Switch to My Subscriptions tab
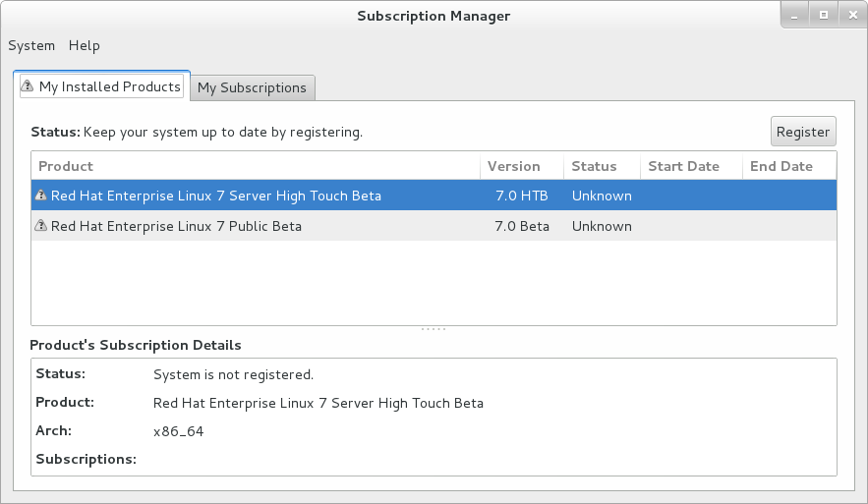 pos(252,87)
